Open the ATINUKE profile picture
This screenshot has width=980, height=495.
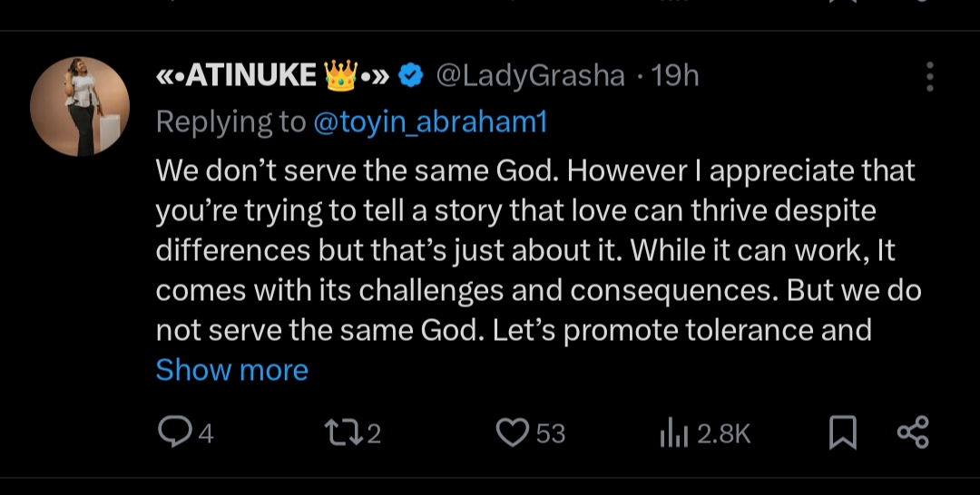click(80, 107)
